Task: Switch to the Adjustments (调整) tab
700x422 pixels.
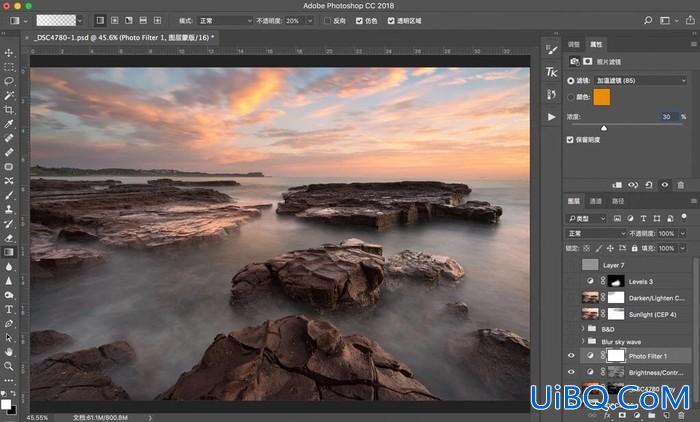Action: click(x=574, y=44)
